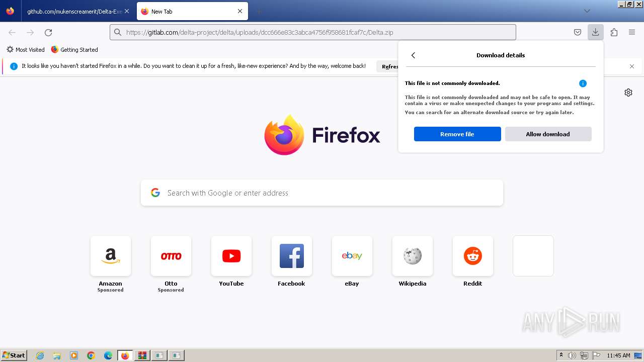Click the search icon in address bar

pos(118,32)
